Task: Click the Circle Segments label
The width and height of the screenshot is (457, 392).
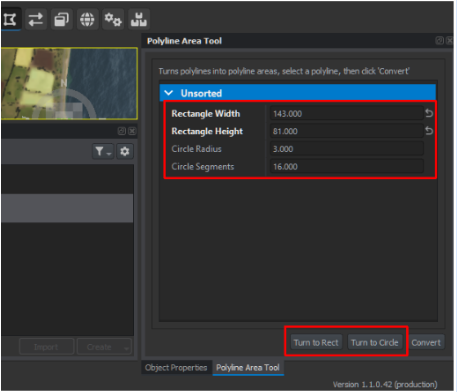Action: pyautogui.click(x=203, y=167)
